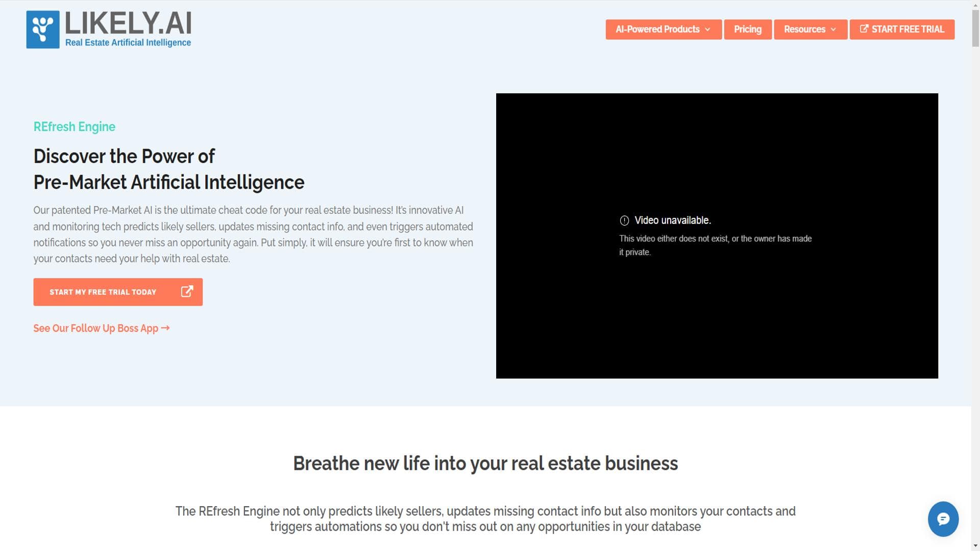The height and width of the screenshot is (551, 980).
Task: Click the scrollbar up arrow
Action: tap(975, 5)
